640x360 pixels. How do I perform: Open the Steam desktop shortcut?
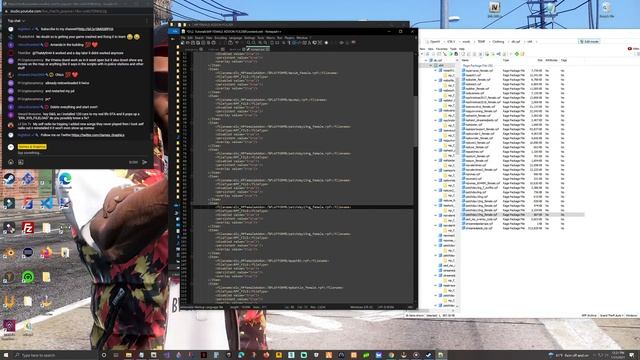9,179
